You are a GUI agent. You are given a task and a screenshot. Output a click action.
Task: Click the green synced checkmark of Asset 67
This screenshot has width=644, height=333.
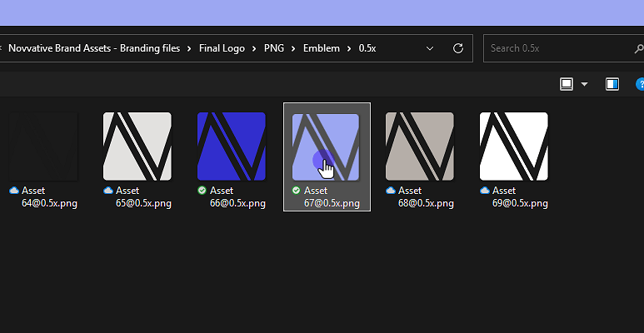(296, 191)
